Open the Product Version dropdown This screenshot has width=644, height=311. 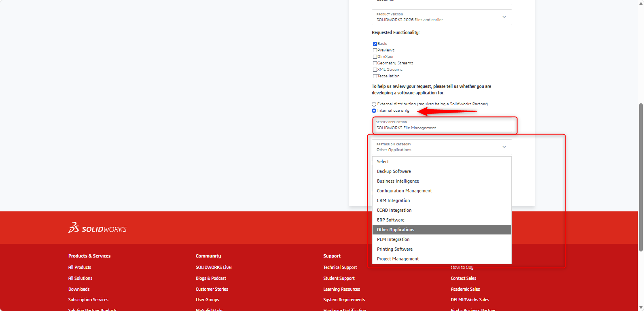(442, 17)
